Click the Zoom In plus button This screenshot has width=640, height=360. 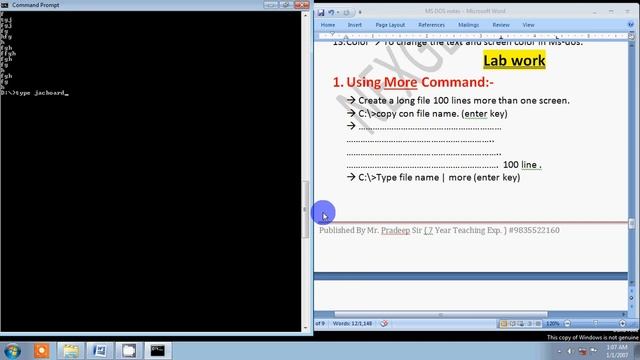(x=622, y=324)
